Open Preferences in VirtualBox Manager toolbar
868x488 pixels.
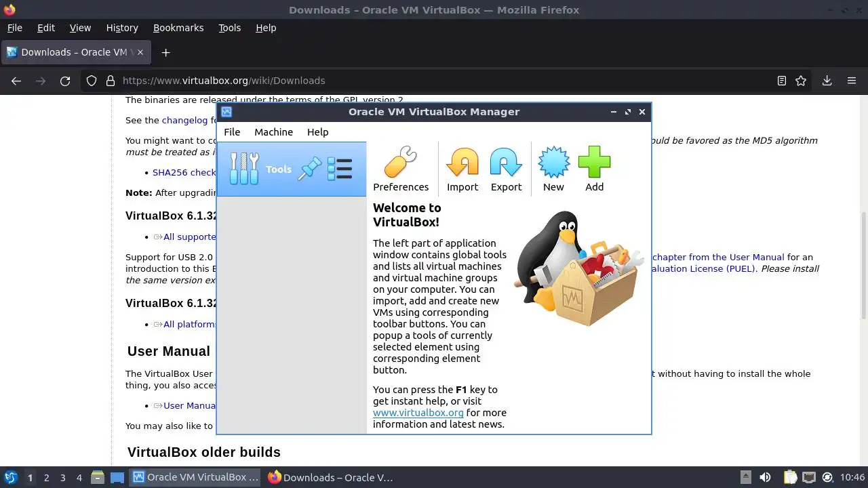401,169
